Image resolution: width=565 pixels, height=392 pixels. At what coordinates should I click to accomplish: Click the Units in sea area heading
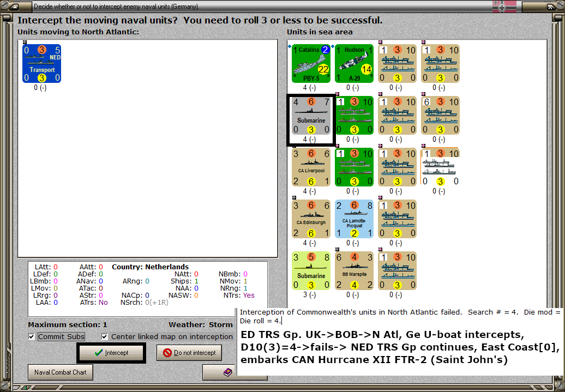click(320, 32)
